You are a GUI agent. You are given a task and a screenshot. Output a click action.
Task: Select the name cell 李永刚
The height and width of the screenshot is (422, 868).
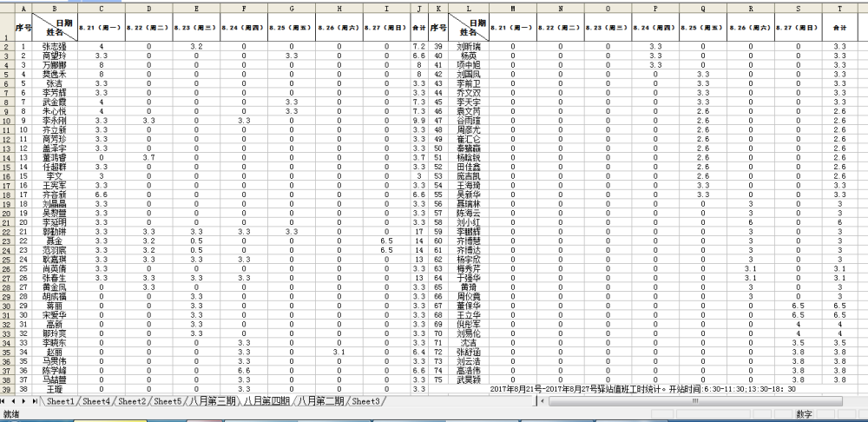tap(55, 120)
